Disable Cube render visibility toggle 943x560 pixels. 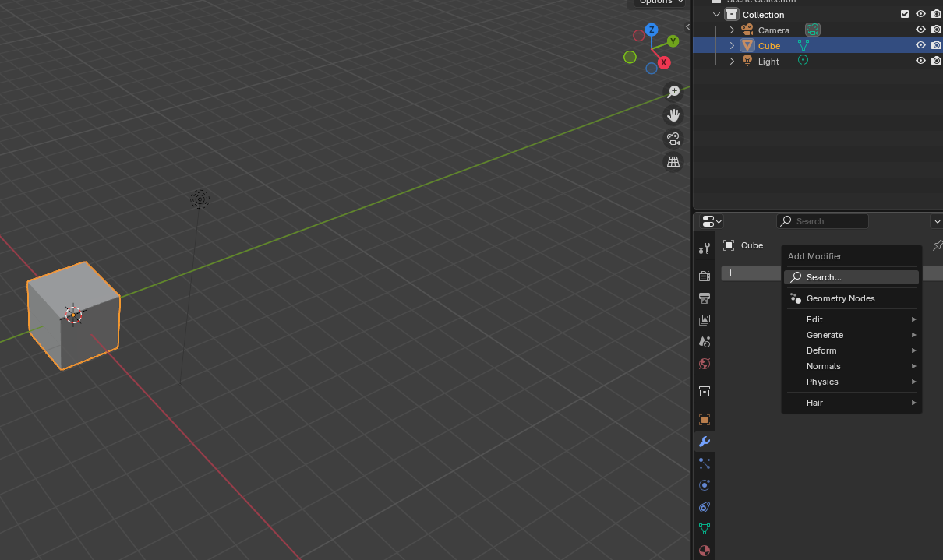[x=936, y=45]
